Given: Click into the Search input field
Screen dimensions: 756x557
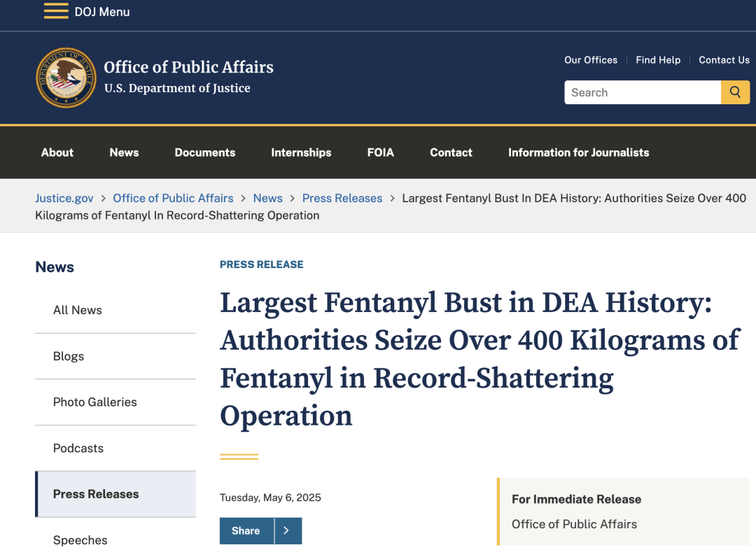Looking at the screenshot, I should point(643,92).
